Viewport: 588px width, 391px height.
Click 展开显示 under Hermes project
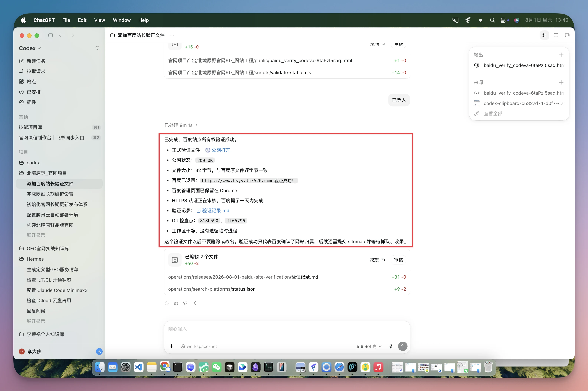click(36, 321)
